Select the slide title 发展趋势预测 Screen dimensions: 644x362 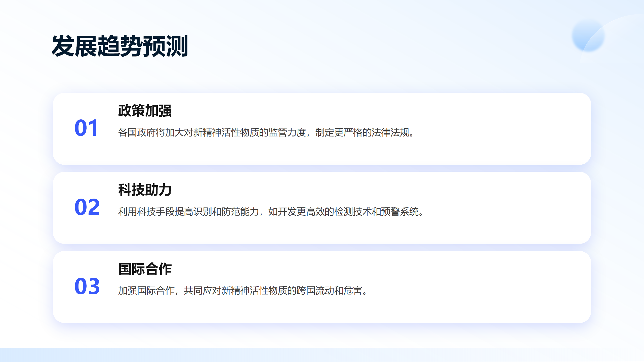(120, 46)
